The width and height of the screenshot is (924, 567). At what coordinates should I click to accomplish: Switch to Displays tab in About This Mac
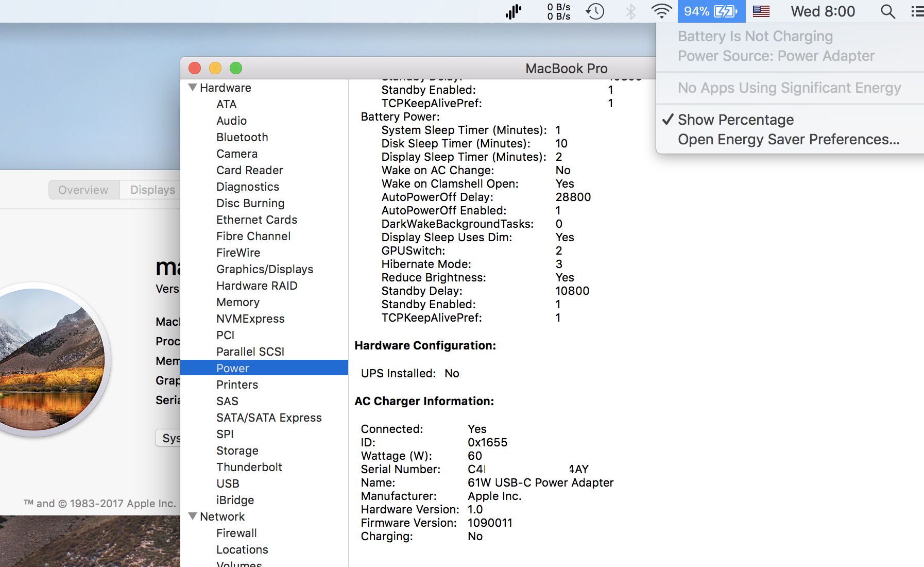[150, 190]
